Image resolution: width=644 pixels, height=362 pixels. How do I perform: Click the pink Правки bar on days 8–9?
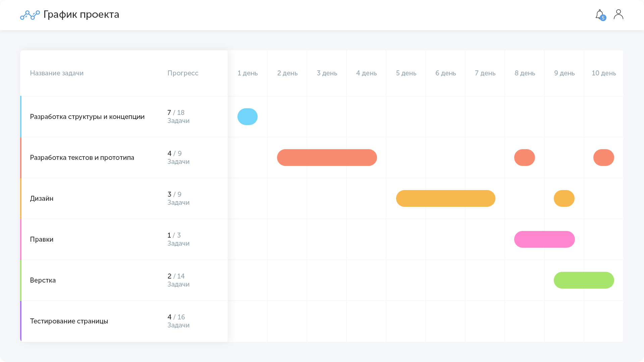pos(544,239)
